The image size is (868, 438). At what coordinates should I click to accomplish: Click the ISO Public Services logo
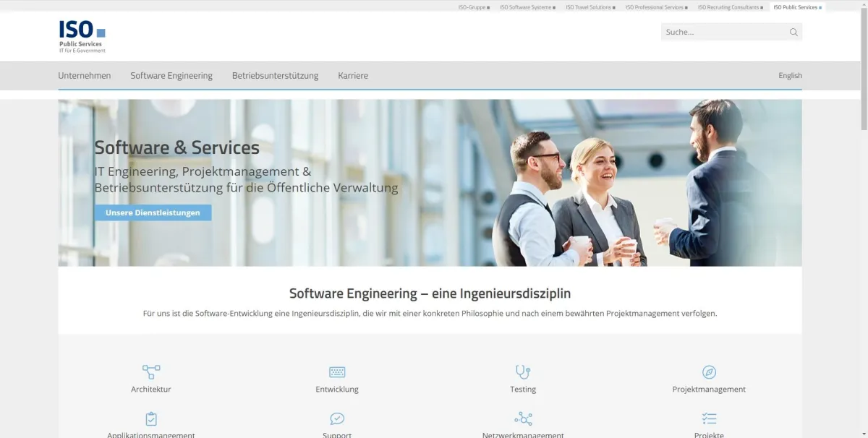[x=82, y=36]
